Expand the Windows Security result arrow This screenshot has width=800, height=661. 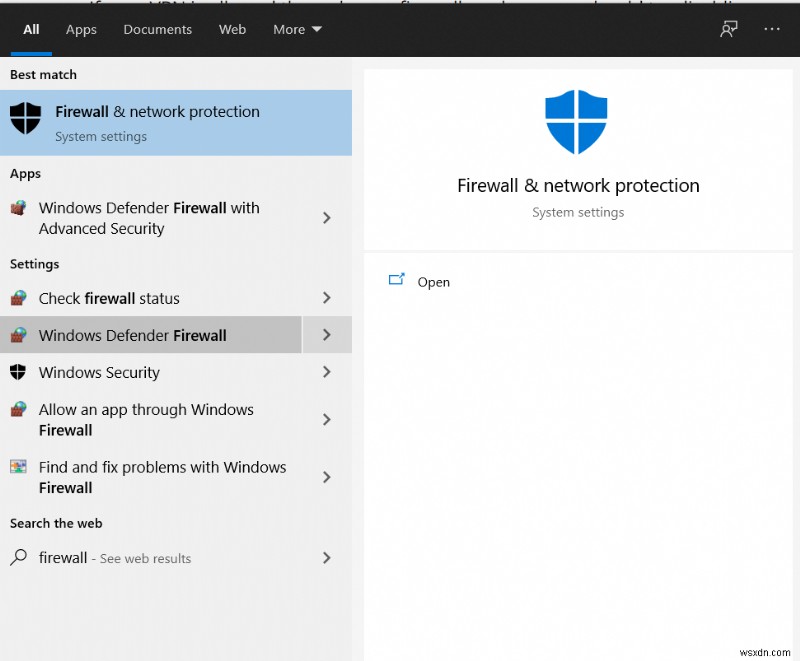pos(326,372)
